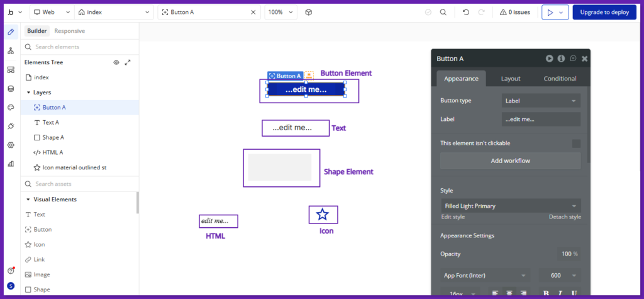Collapse the Layers tree node

click(28, 93)
